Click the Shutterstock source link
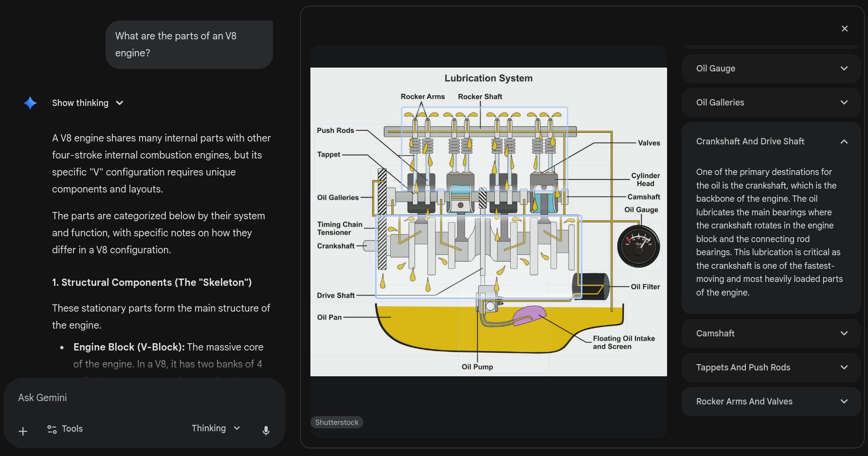 pos(337,422)
